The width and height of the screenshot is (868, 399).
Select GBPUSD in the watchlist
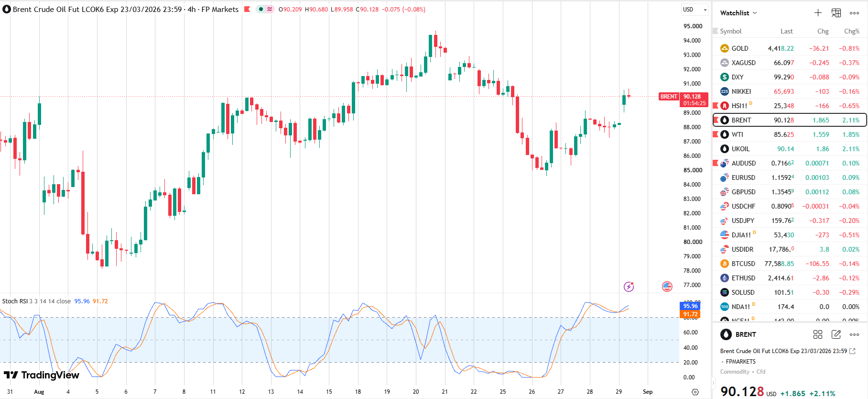[790, 192]
